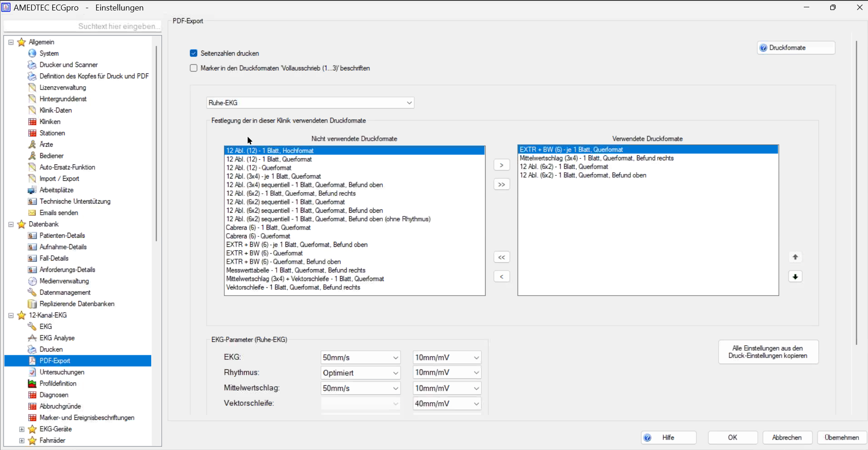Click the Arbeitsplätze computer icon
Screen dimensions: 868x450
point(32,190)
